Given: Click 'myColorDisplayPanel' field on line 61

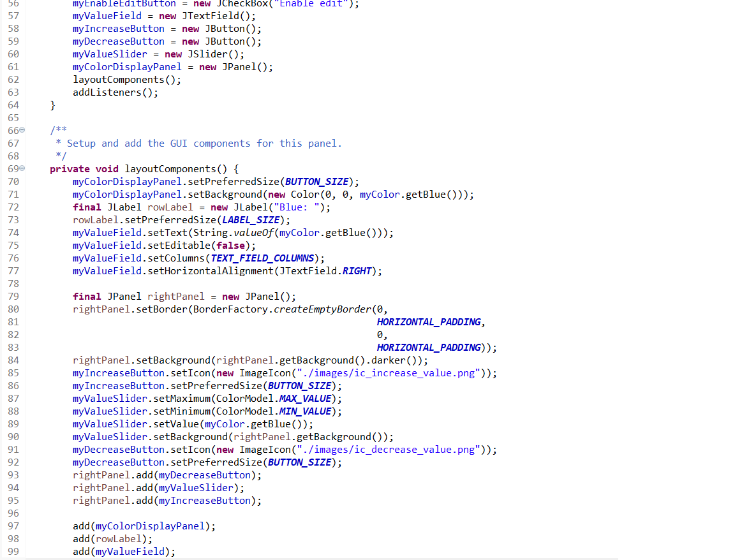Looking at the screenshot, I should pyautogui.click(x=127, y=67).
